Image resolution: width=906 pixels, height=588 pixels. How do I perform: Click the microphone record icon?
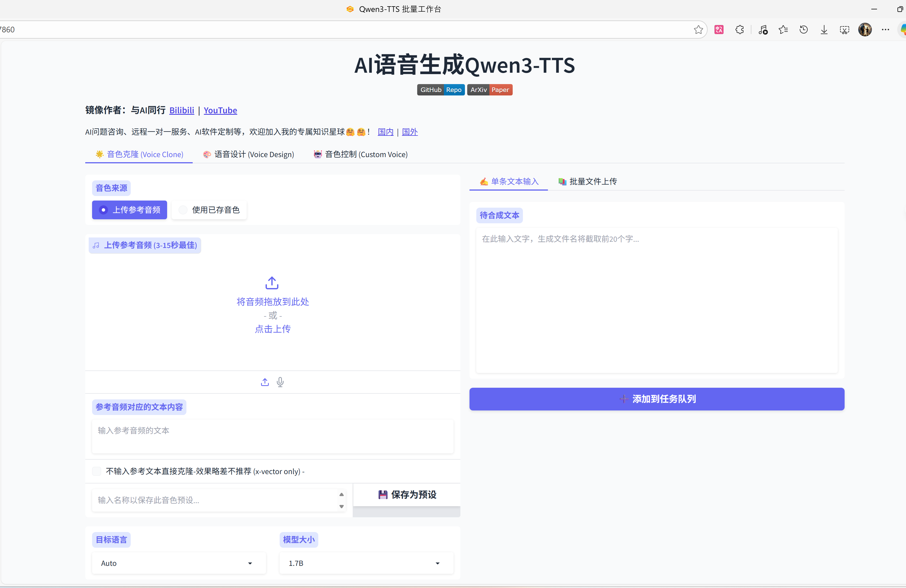point(280,382)
